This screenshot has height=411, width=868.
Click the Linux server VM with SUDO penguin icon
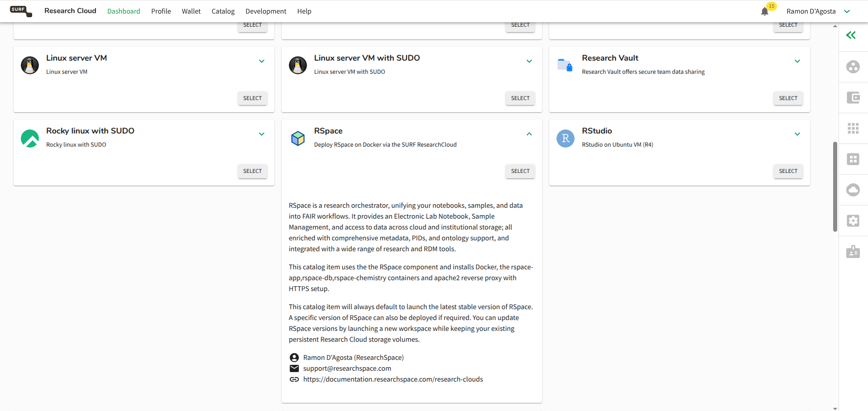298,65
